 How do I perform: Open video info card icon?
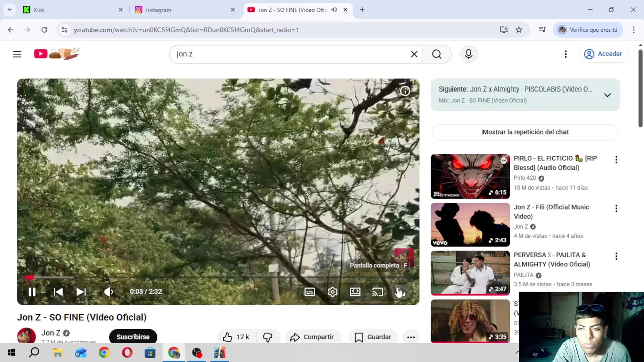pos(405,91)
